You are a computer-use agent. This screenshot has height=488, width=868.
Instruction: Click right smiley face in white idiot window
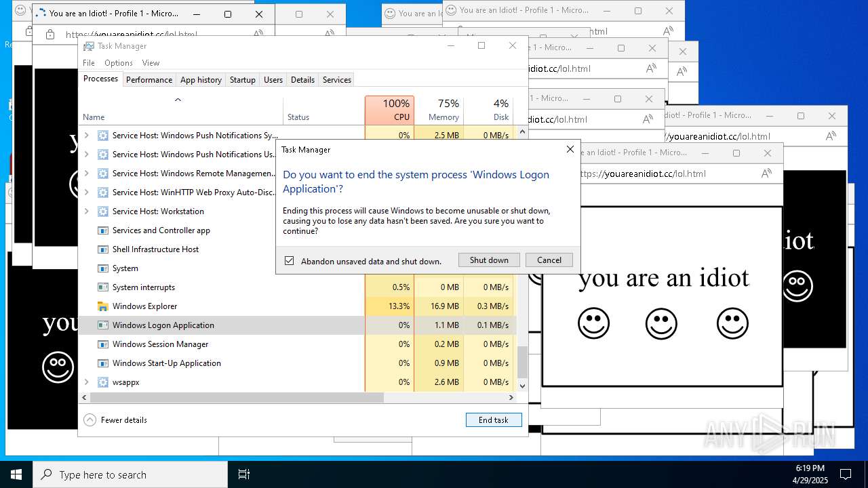pos(732,323)
